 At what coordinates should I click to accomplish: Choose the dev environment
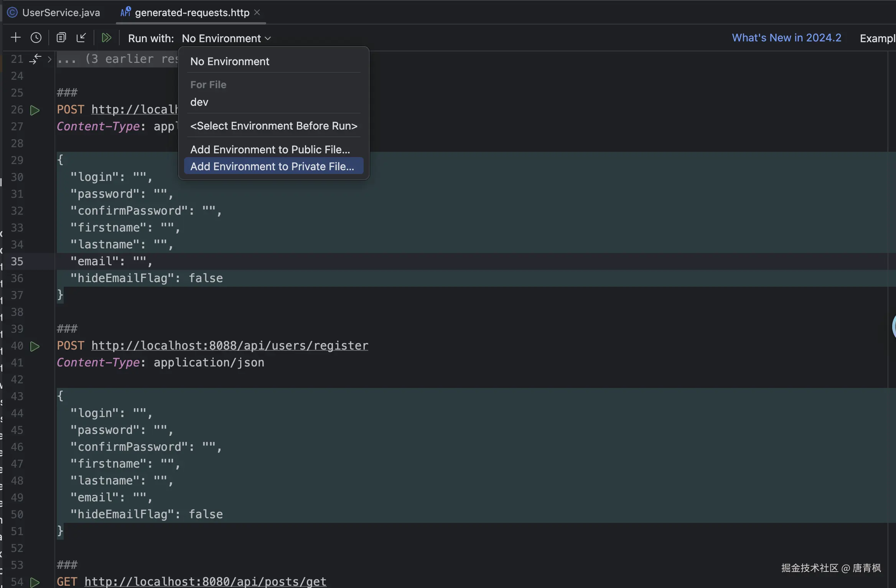(x=199, y=102)
